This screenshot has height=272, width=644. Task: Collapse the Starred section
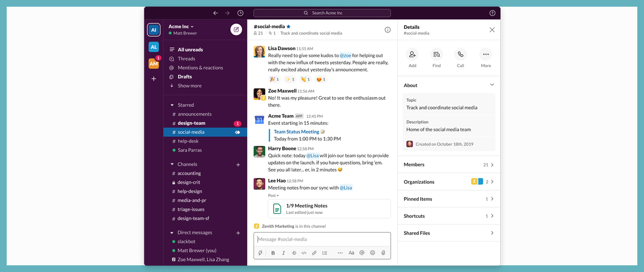click(x=172, y=105)
